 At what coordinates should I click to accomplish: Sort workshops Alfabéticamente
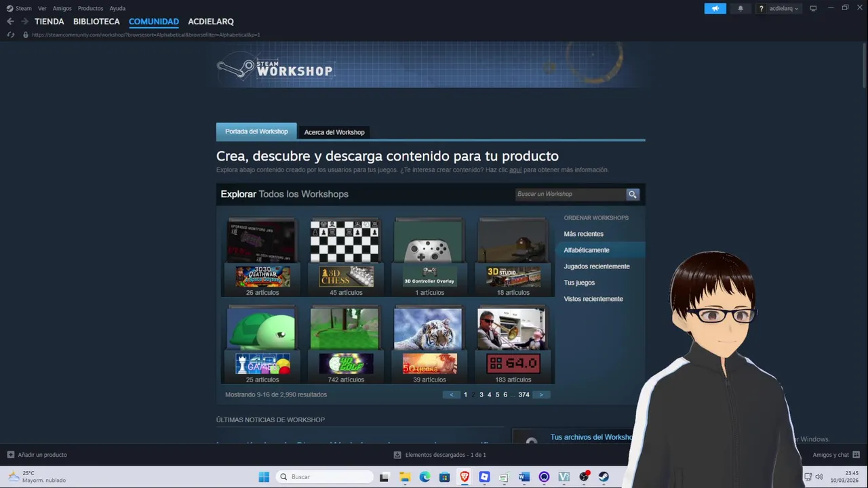(587, 250)
